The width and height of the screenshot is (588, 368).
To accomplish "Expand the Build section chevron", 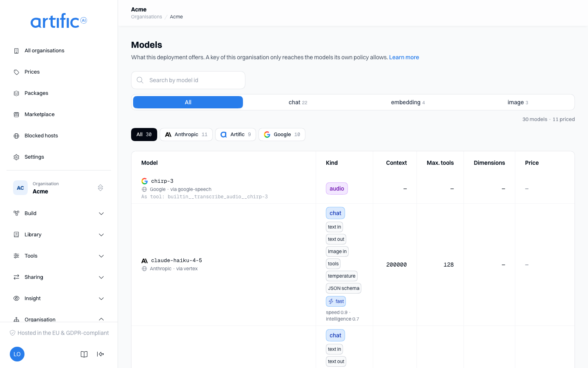I will [x=101, y=213].
